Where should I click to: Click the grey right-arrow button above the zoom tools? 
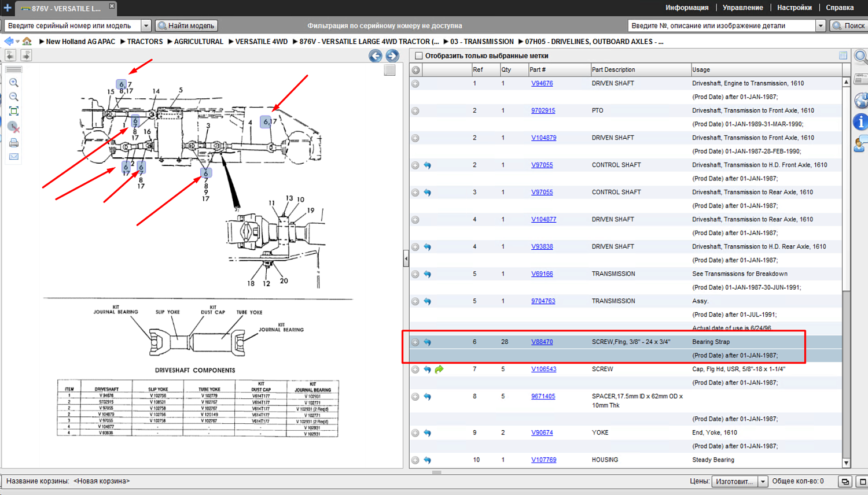click(x=26, y=55)
